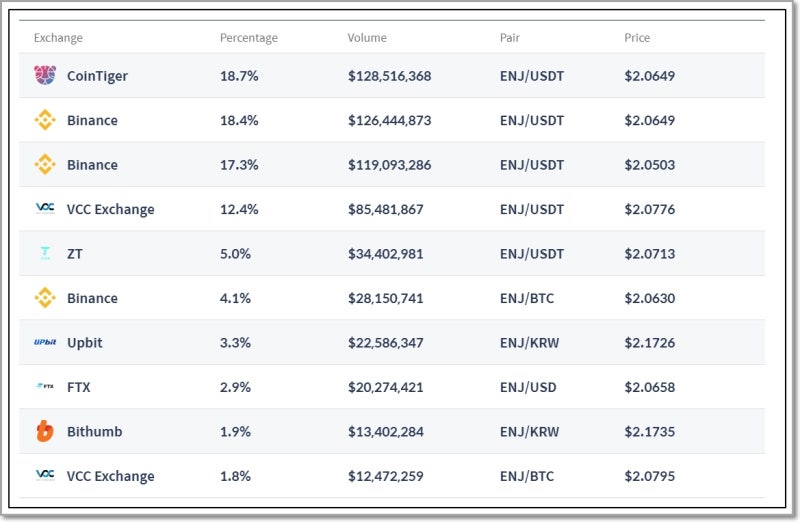Image resolution: width=800 pixels, height=522 pixels.
Task: Select the 2.9% percentage cell
Action: [x=235, y=387]
